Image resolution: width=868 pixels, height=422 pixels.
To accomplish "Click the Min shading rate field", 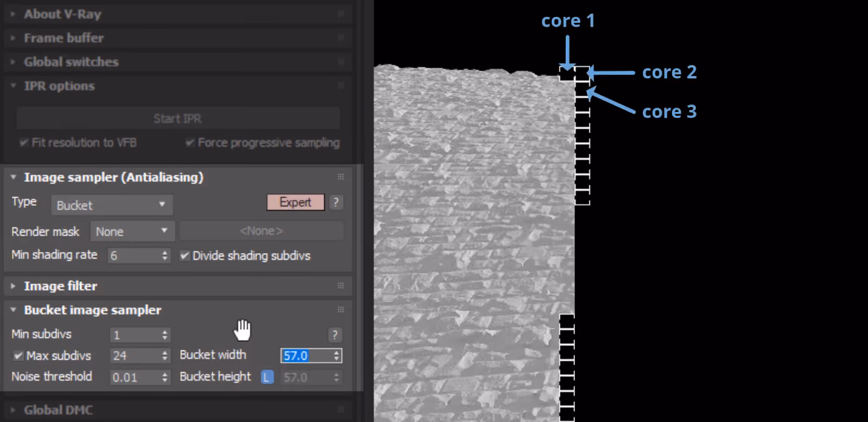I will 133,255.
